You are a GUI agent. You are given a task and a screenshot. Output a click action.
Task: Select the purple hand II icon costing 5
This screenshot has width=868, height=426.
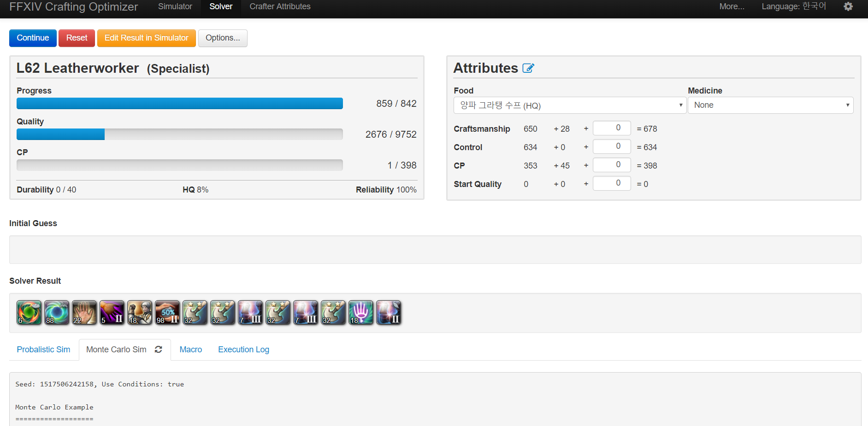pos(112,313)
